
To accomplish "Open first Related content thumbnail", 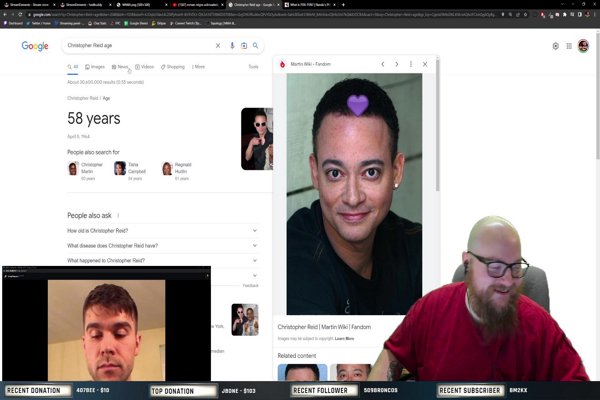I will tap(302, 372).
